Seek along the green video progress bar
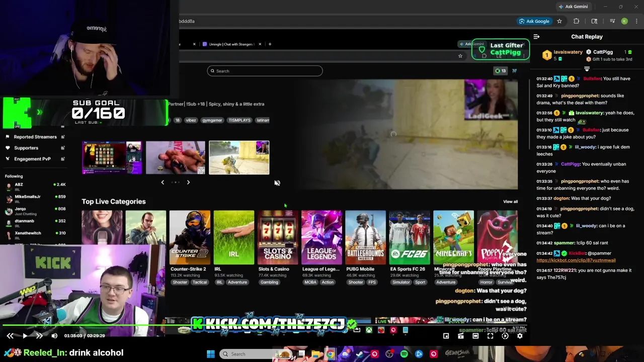The width and height of the screenshot is (644, 362). click(x=264, y=326)
